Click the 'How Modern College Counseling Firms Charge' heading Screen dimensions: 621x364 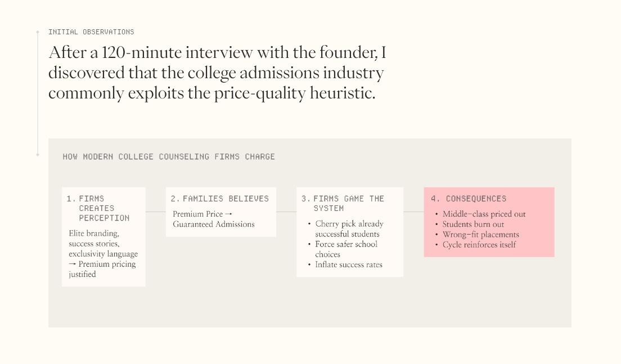pyautogui.click(x=169, y=156)
